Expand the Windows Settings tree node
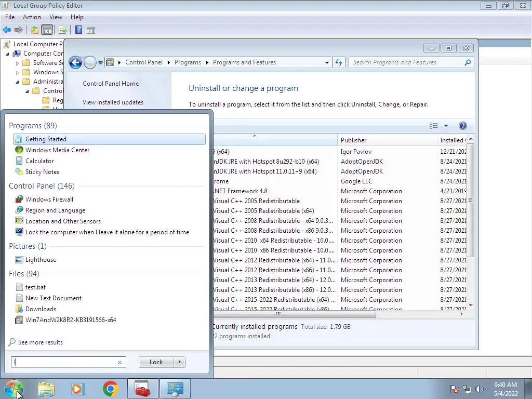 [17, 72]
